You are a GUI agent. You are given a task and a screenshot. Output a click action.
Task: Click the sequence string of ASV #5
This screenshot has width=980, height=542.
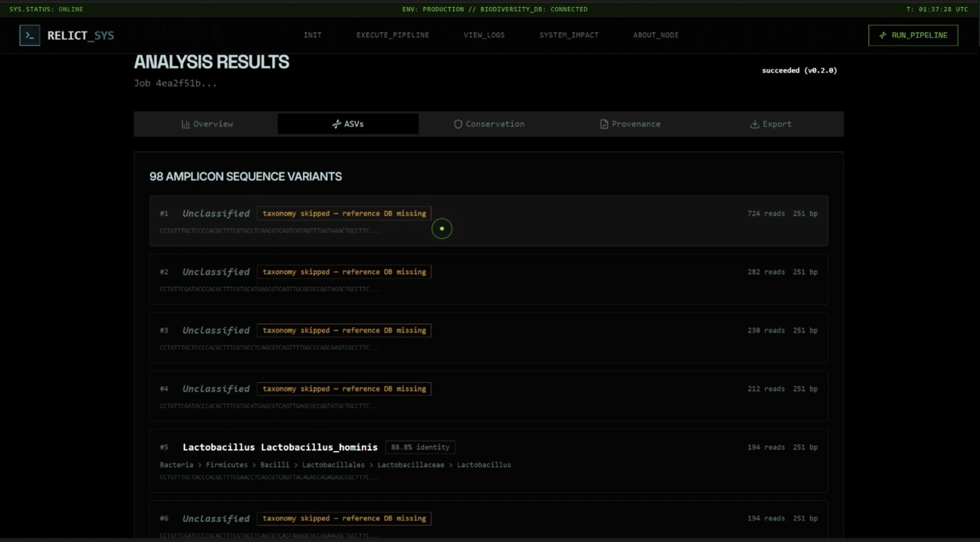click(x=269, y=478)
